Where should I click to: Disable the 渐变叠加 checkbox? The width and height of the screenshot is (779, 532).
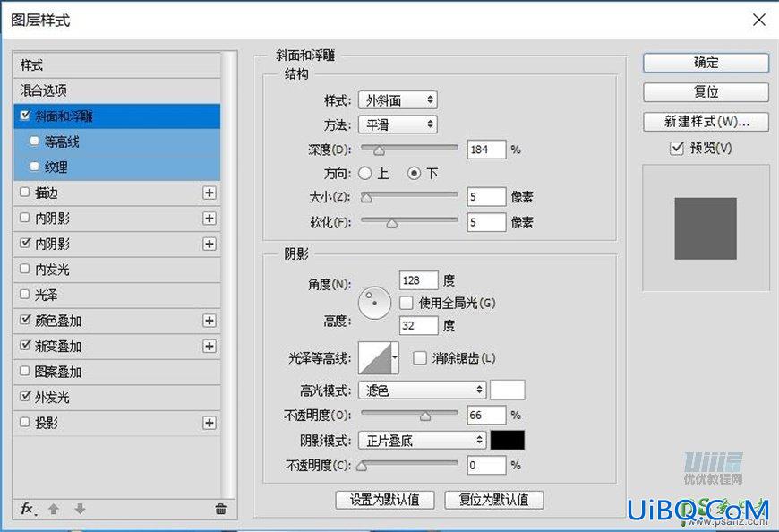point(25,345)
